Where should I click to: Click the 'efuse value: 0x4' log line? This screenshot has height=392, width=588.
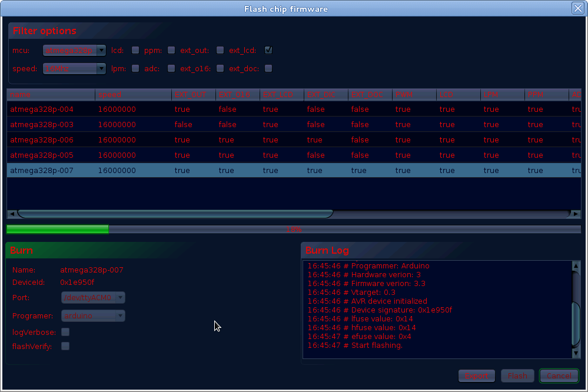(x=359, y=337)
